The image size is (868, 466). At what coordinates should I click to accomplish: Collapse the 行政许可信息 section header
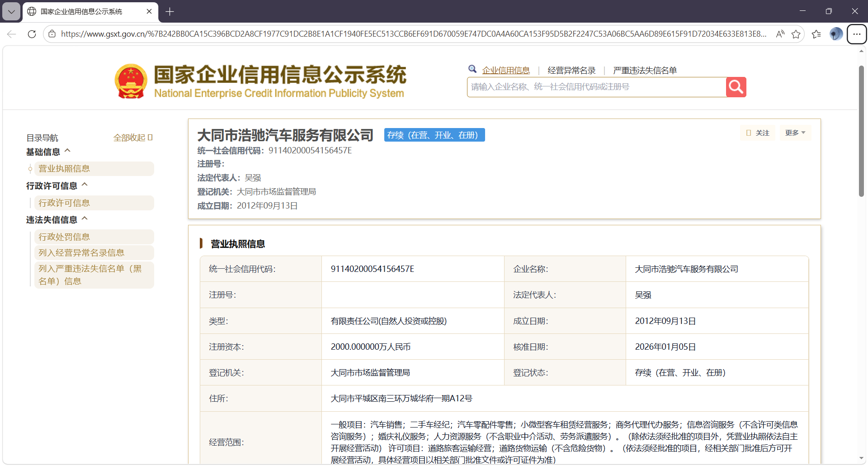tap(57, 185)
